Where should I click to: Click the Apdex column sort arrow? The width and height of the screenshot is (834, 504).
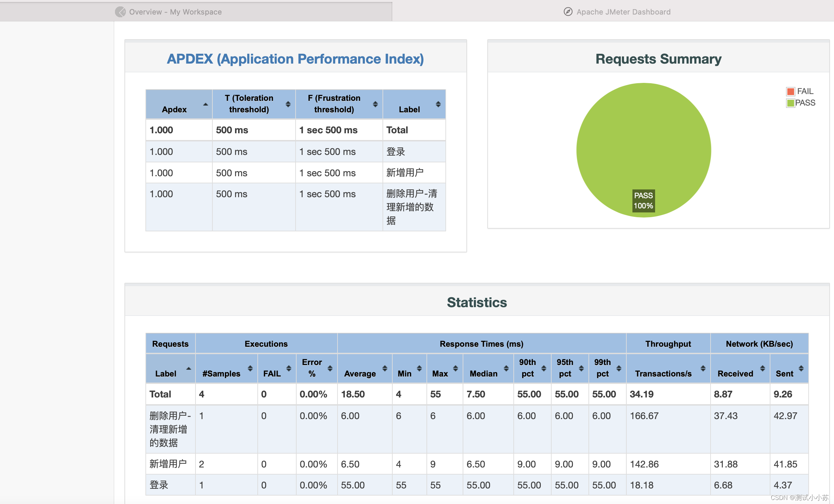pyautogui.click(x=205, y=104)
